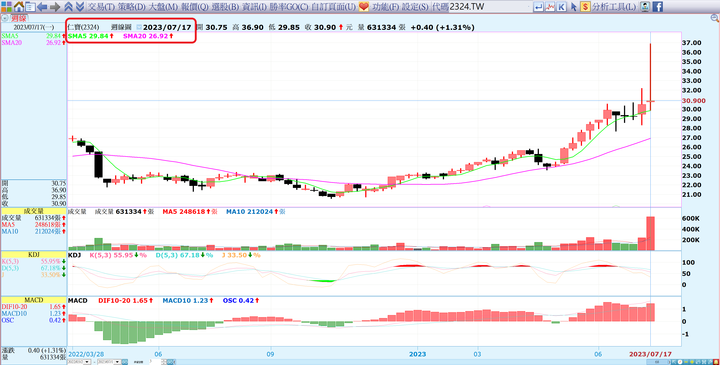720x365 pixels.
Task: Click the tall latest volume bar
Action: pyautogui.click(x=650, y=233)
